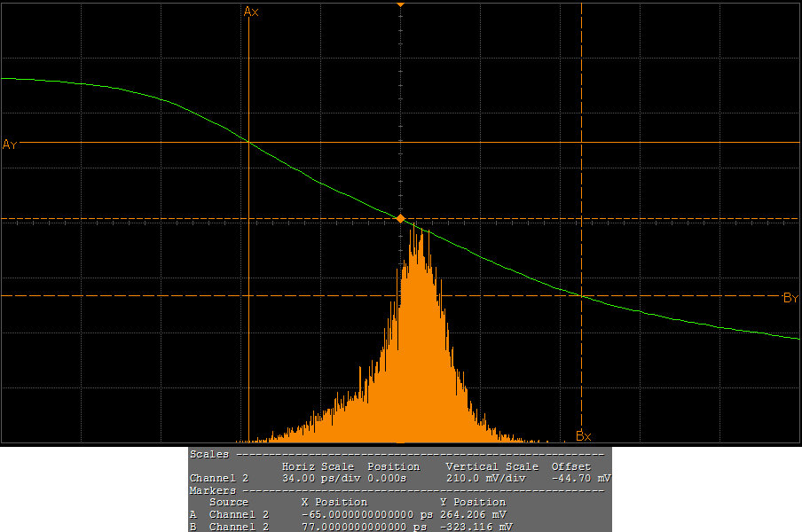This screenshot has height=532, width=802.
Task: Click marker B Y position -323.116 mV
Action: coord(476,527)
